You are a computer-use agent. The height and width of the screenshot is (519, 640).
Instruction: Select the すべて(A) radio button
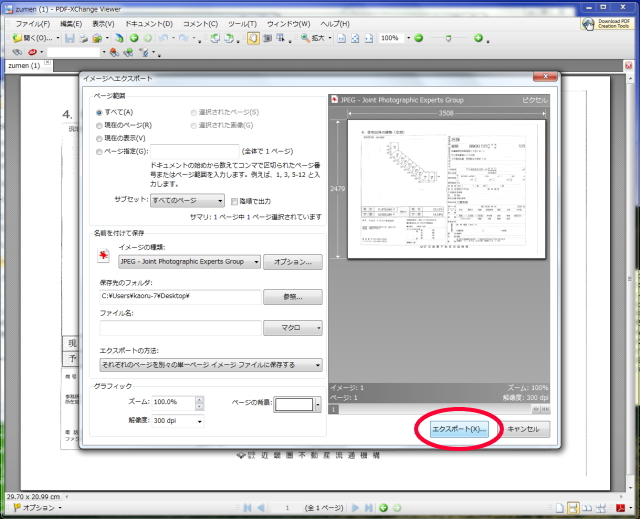(99, 113)
